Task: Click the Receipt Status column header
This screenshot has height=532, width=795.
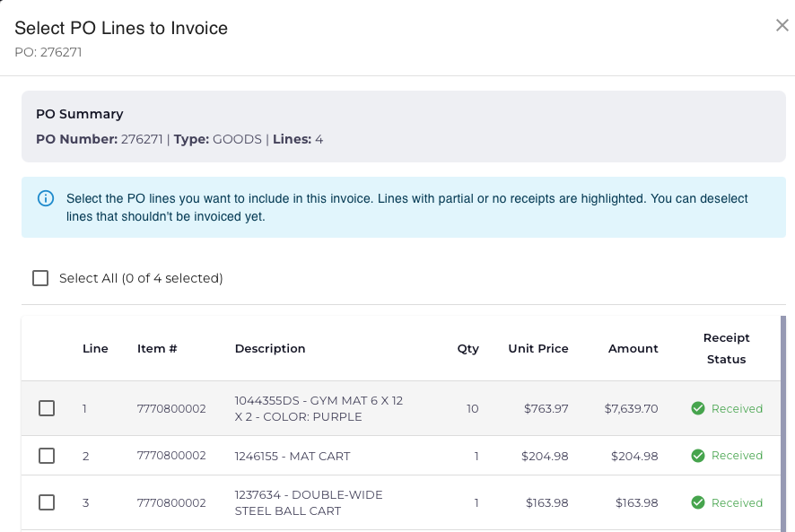Action: pos(726,349)
